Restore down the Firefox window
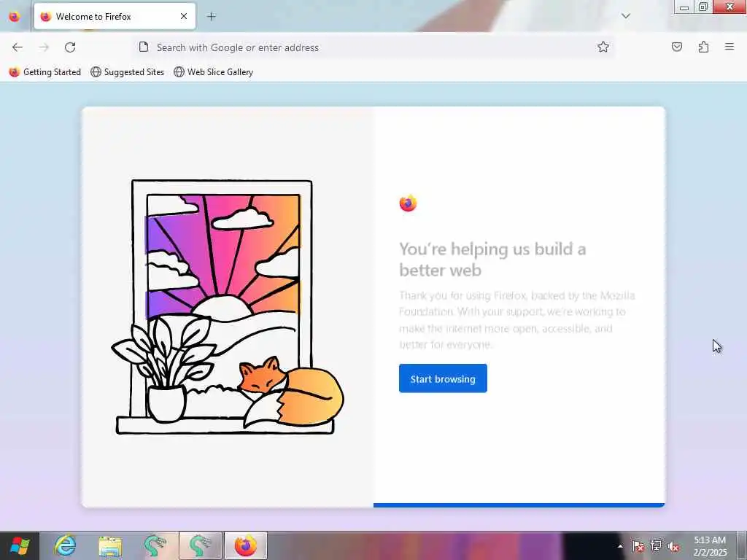The height and width of the screenshot is (560, 747). (x=703, y=7)
